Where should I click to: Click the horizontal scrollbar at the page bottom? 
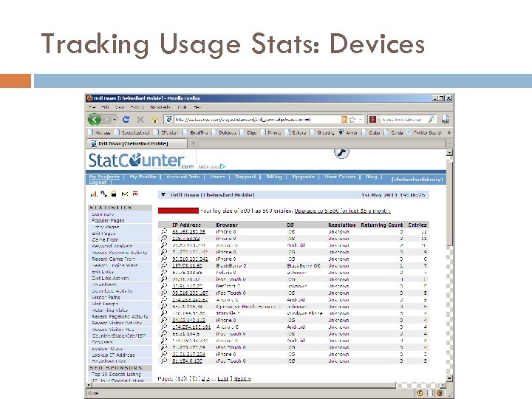[x=244, y=386]
